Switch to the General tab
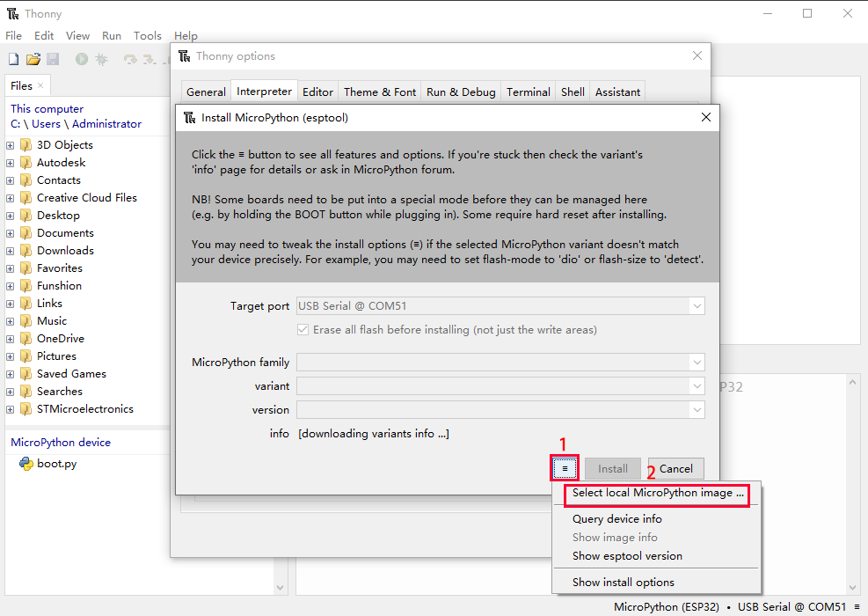Image resolution: width=868 pixels, height=616 pixels. click(206, 92)
